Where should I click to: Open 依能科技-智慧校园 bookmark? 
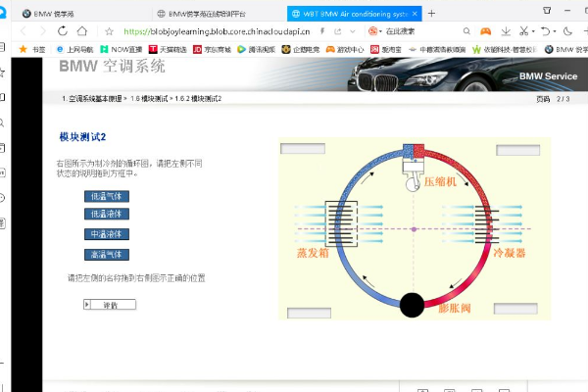[x=505, y=49]
